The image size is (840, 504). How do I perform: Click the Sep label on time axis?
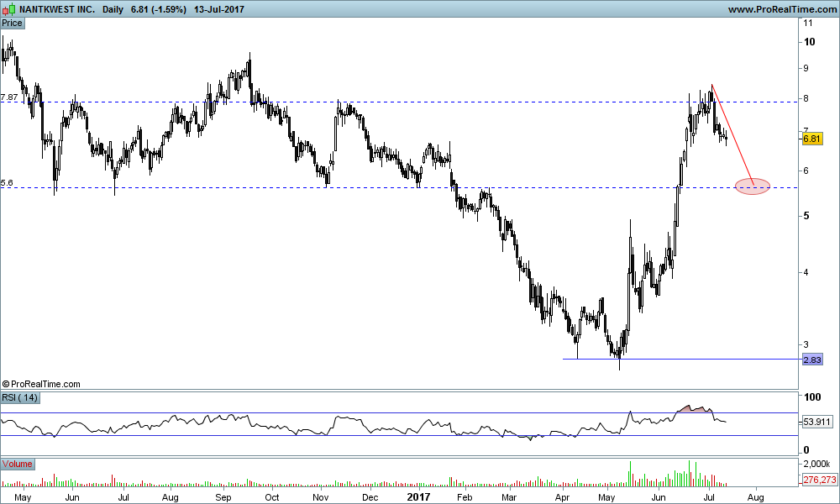(x=223, y=497)
